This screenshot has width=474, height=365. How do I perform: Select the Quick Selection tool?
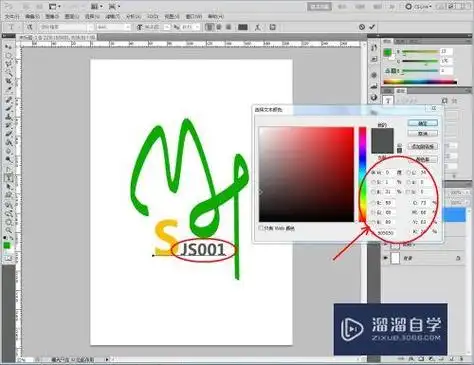point(8,71)
